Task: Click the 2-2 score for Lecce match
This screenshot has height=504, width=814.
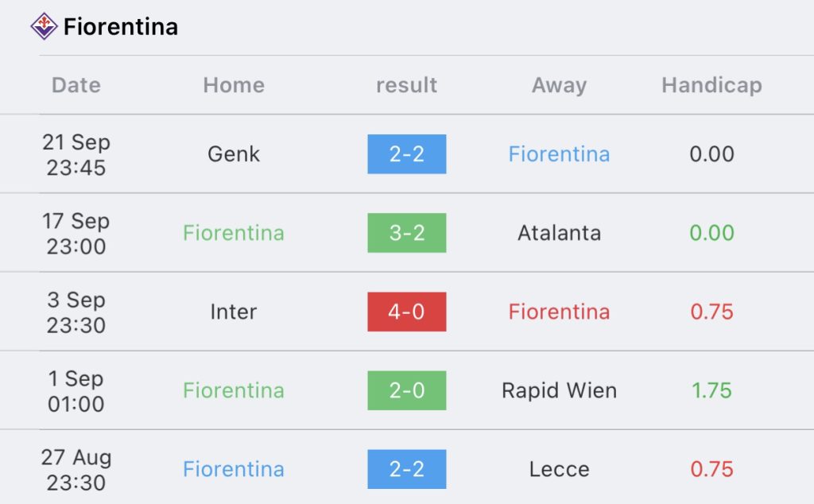Action: [406, 469]
